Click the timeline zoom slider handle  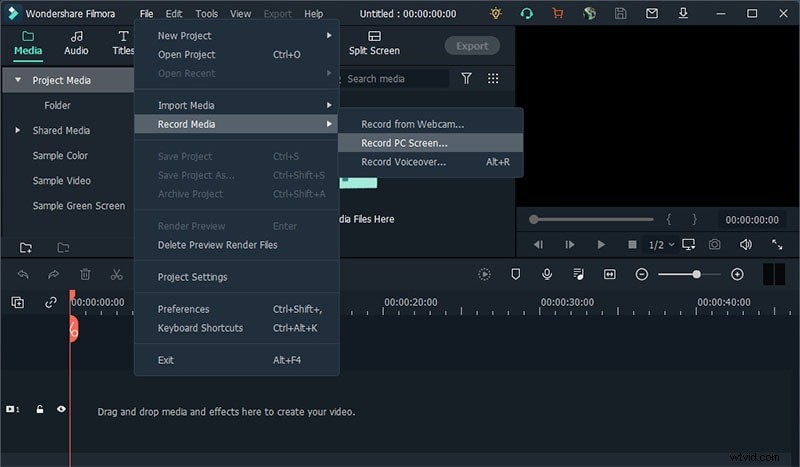(696, 275)
